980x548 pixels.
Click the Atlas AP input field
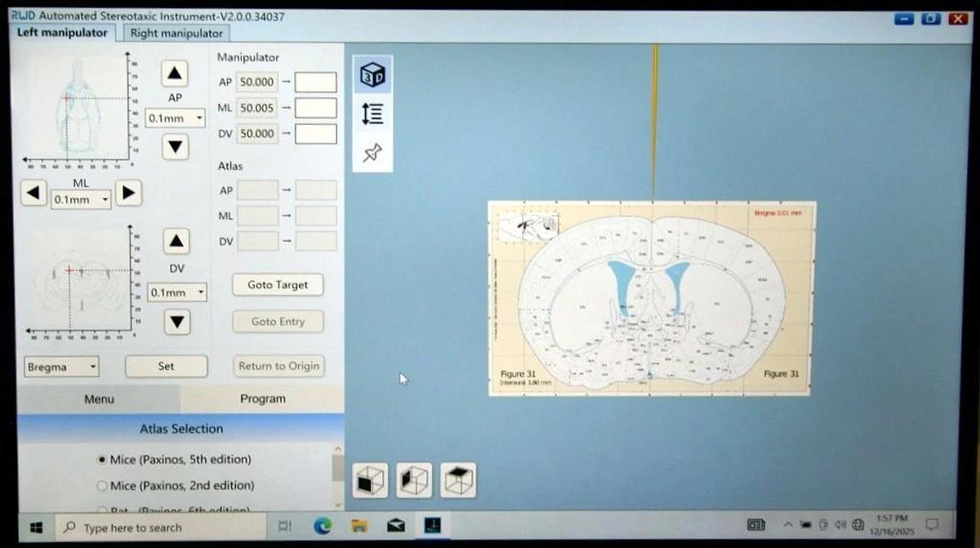pos(256,189)
